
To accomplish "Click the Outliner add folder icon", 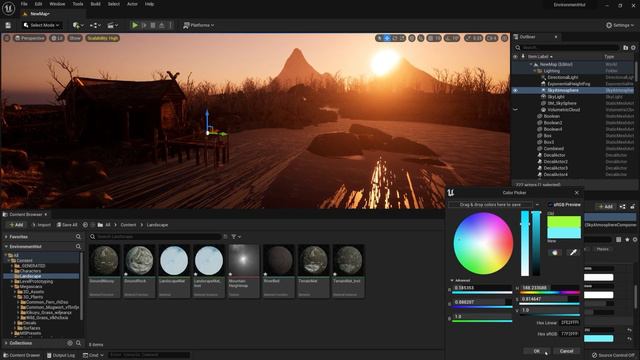I will (x=625, y=47).
